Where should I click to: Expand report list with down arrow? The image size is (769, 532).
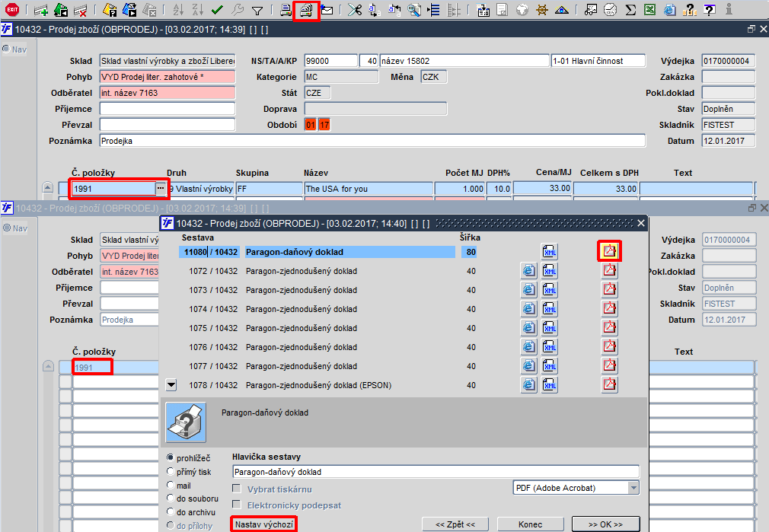click(171, 385)
